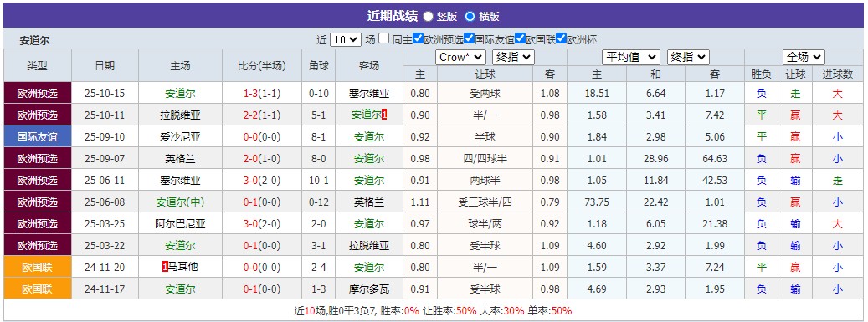This screenshot has height=322, width=868.
Task: Click the 胜负 column header
Action: (x=761, y=74)
